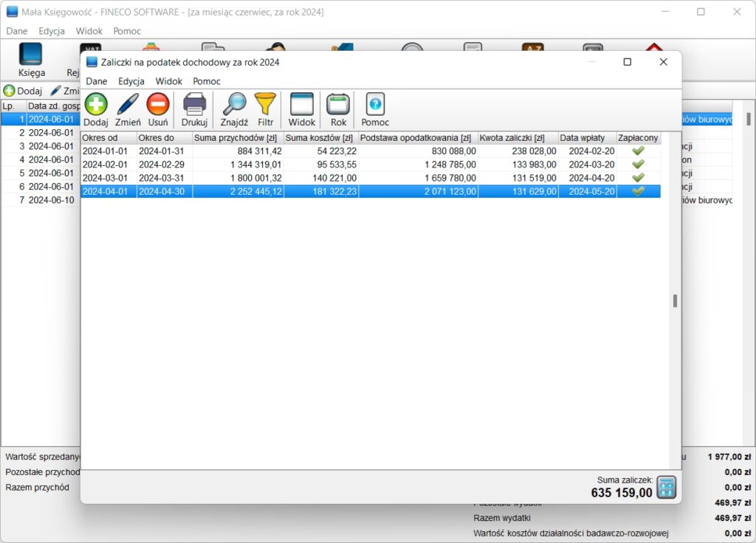This screenshot has height=543, width=756.
Task: Click the Drukuj printer icon
Action: [195, 105]
